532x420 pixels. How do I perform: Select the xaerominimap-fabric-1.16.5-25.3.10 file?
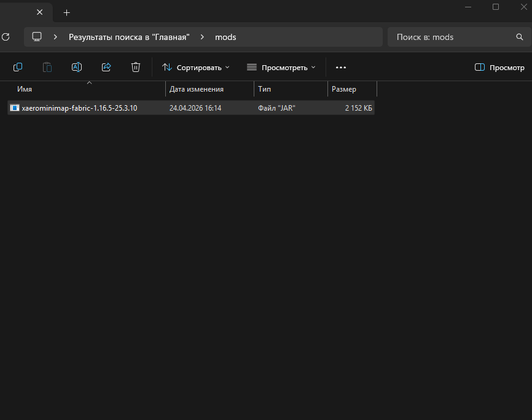click(79, 108)
